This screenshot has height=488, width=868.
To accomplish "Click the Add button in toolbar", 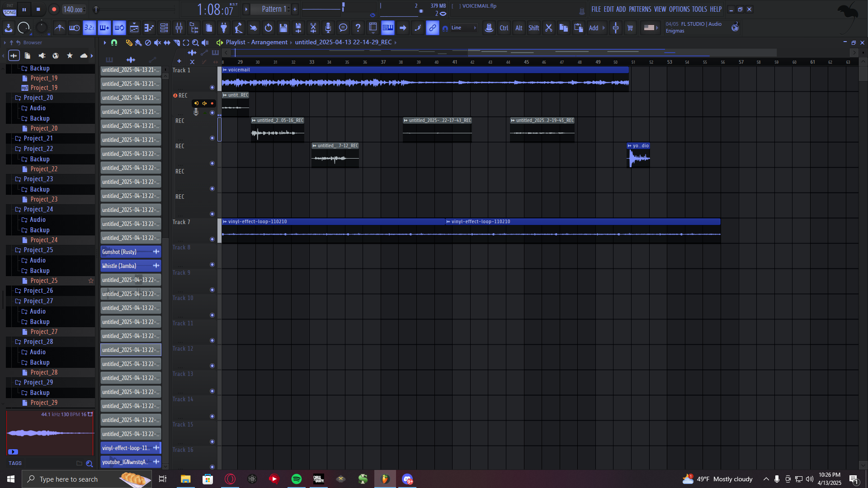I will 593,28.
